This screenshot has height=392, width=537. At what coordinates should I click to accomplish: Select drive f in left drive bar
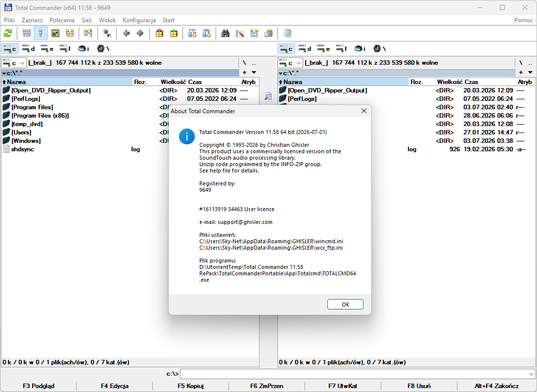tap(65, 48)
